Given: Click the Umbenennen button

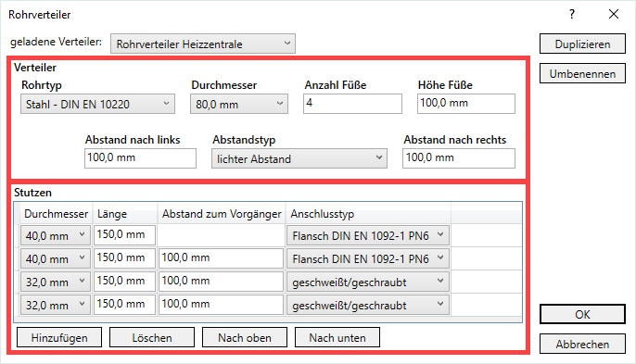Looking at the screenshot, I should coord(582,73).
